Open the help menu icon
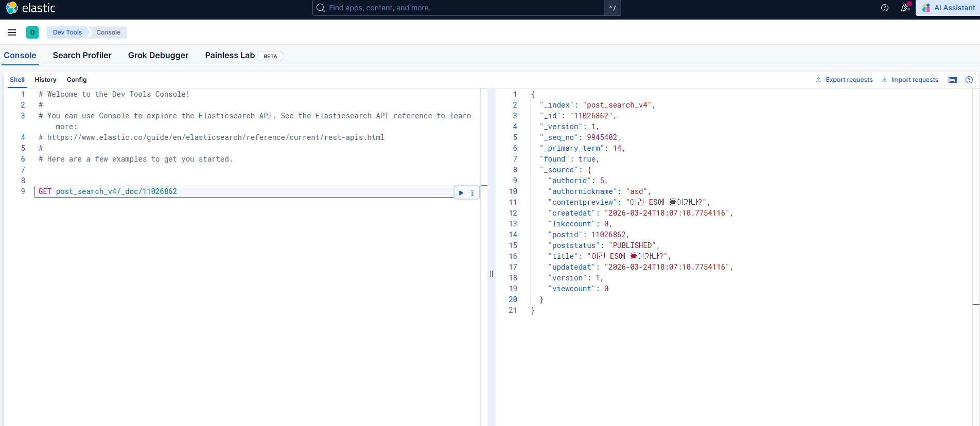This screenshot has width=980, height=426. point(885,8)
